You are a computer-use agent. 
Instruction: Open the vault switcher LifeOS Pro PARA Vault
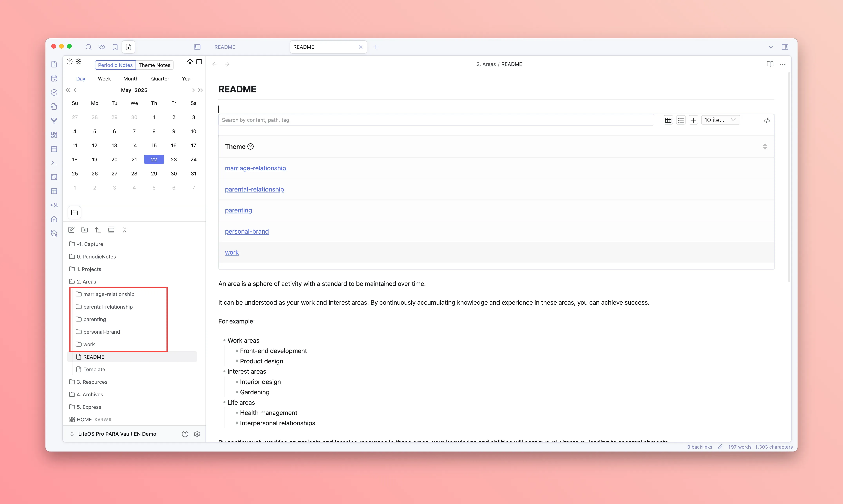(x=117, y=434)
